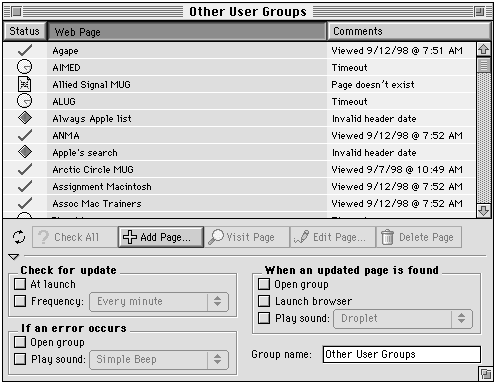Click the Timeout comment for AIMED
The width and height of the screenshot is (496, 384).
349,68
